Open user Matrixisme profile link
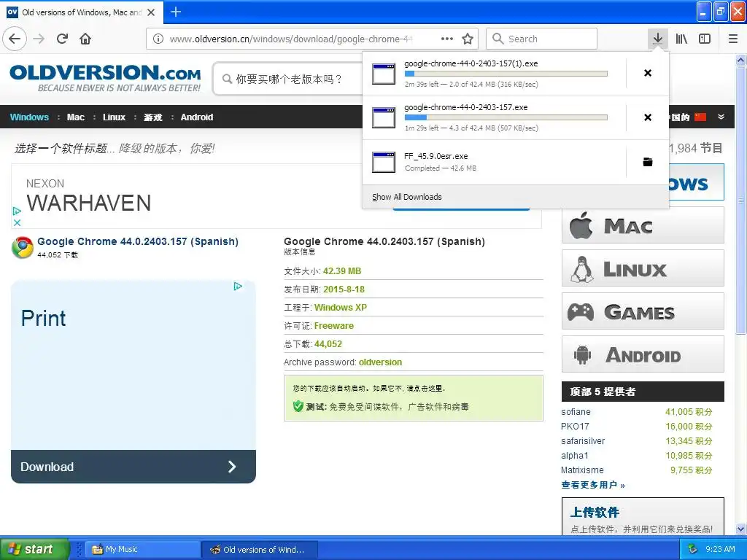This screenshot has height=560, width=747. coord(582,470)
